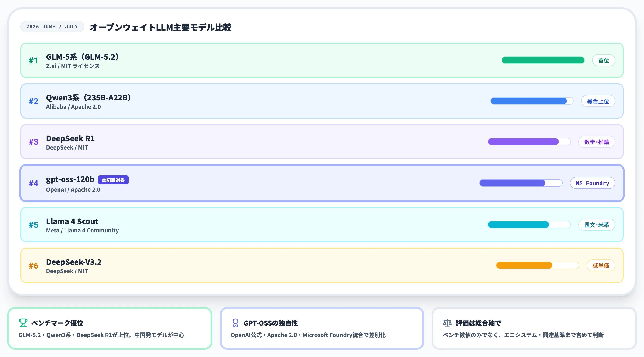Click the model name Llama 4 Scout
Image resolution: width=644 pixels, height=357 pixels.
coord(72,221)
